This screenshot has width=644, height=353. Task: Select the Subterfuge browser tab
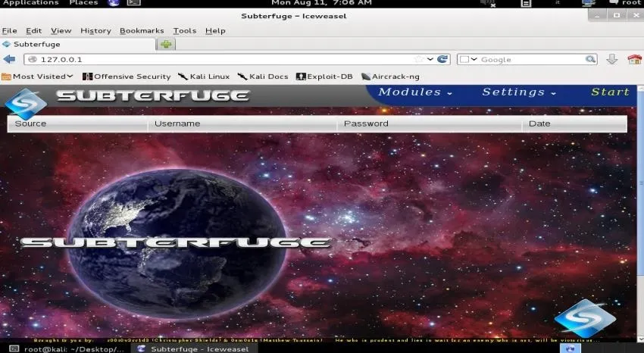(x=78, y=44)
